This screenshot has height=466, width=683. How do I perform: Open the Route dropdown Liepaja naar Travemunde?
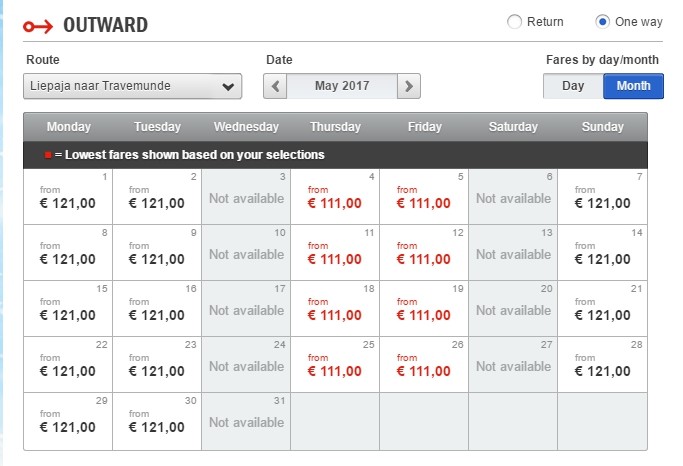tap(132, 86)
